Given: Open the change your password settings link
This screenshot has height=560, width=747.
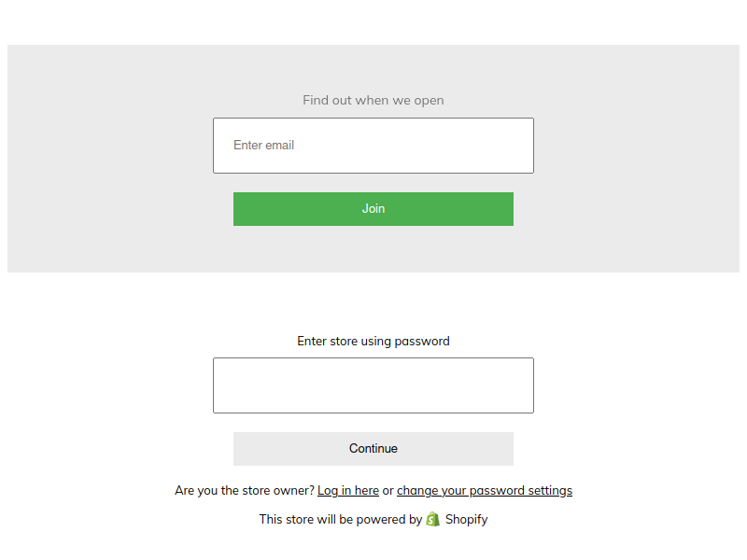Looking at the screenshot, I should (484, 490).
